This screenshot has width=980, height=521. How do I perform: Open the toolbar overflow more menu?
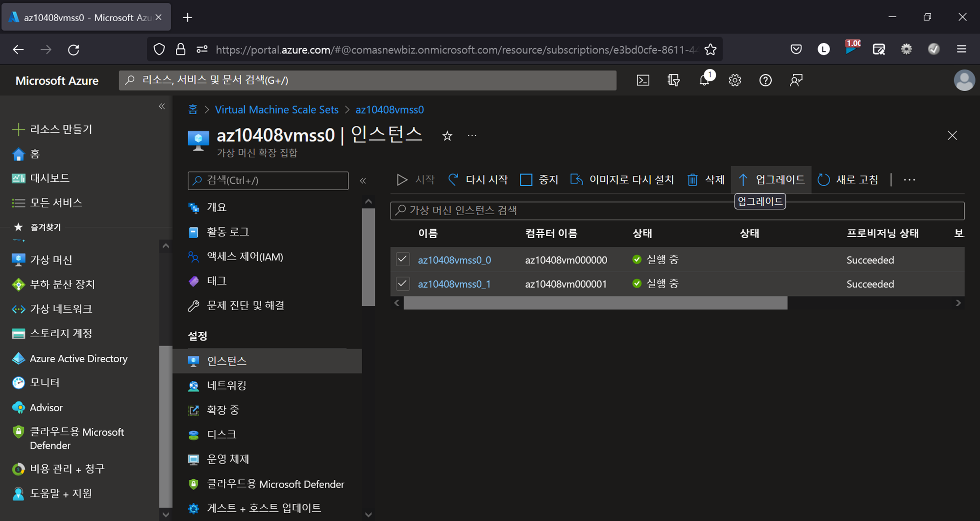click(909, 180)
